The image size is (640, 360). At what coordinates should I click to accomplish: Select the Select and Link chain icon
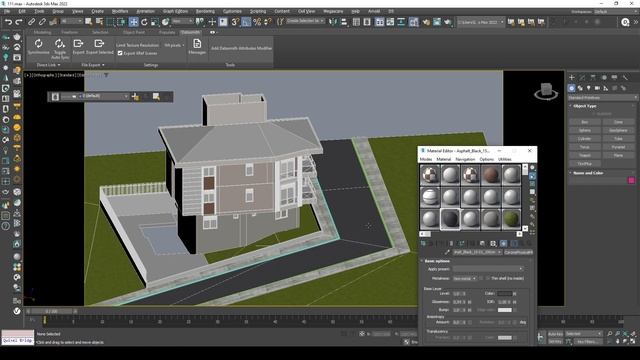tap(31, 22)
